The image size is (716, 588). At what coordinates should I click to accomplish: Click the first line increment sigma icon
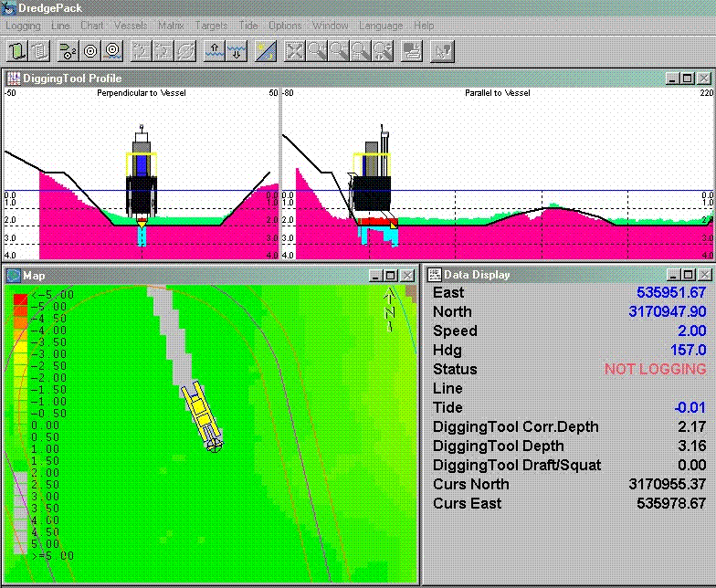pyautogui.click(x=141, y=51)
